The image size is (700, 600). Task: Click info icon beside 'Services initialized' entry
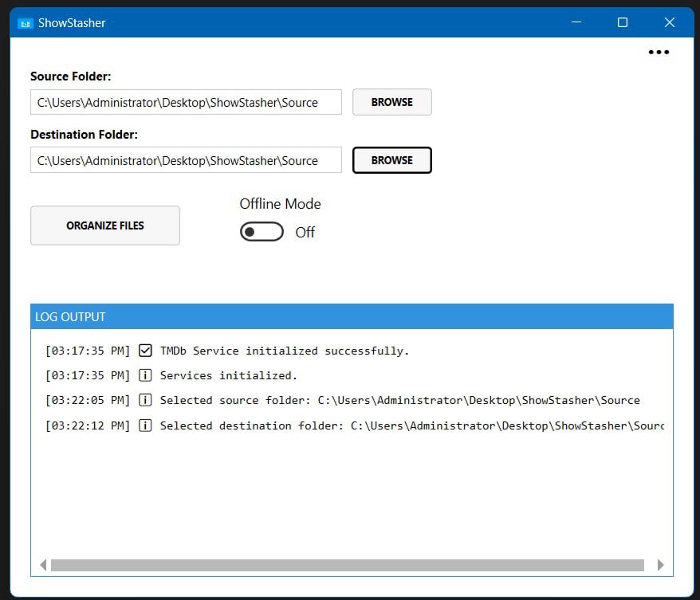click(145, 375)
